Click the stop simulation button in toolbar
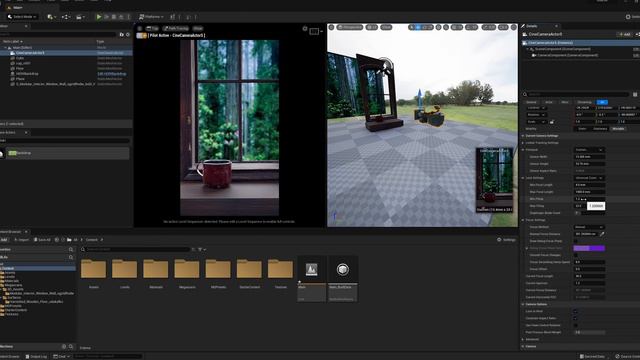This screenshot has height=360, width=640. 114,17
